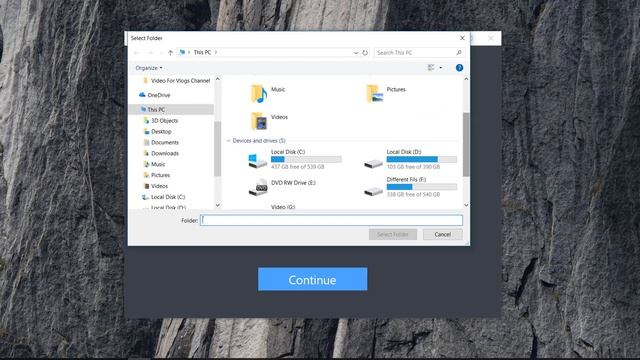
Task: Open the Music folder icon in main pane
Action: (x=258, y=94)
